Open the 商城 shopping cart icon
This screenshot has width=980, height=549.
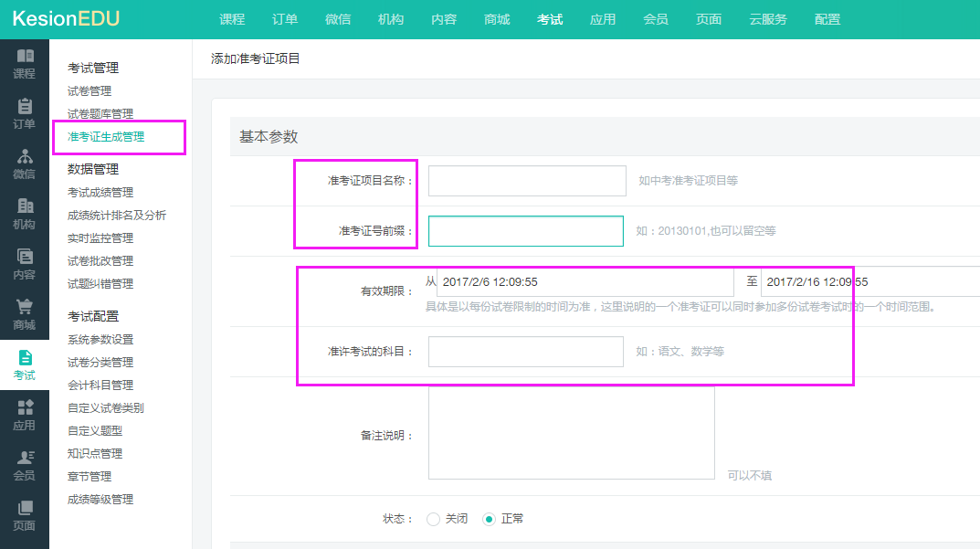[25, 308]
